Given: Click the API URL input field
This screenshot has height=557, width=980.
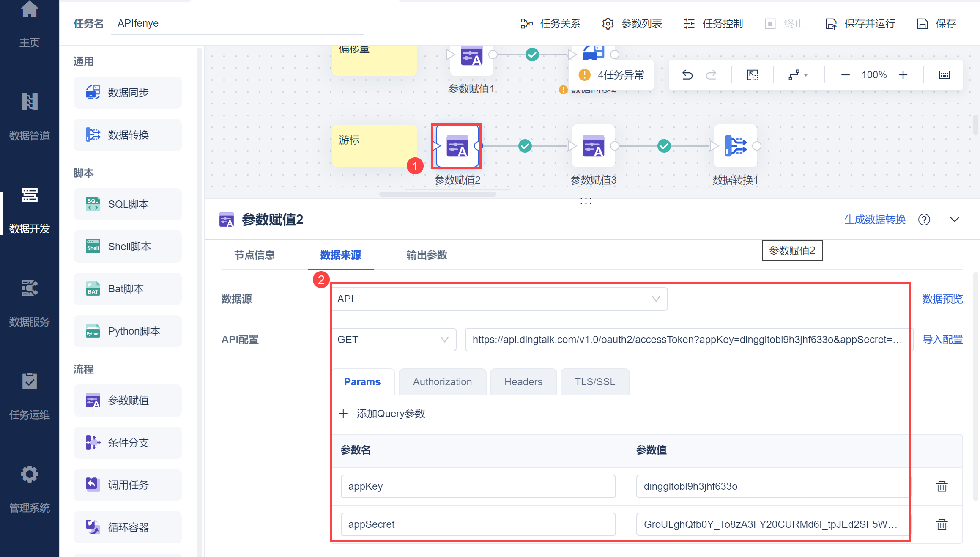Looking at the screenshot, I should tap(687, 340).
